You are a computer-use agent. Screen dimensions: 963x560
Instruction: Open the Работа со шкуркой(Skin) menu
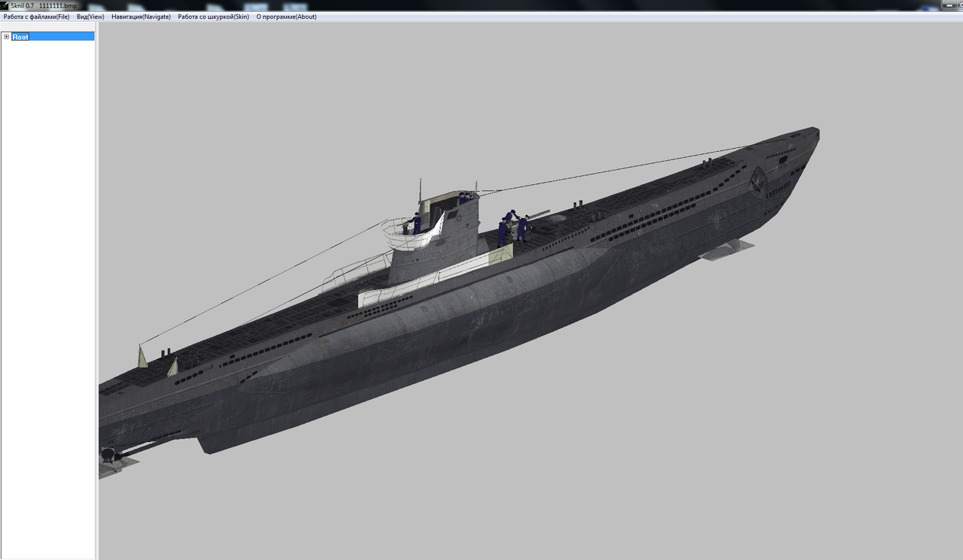point(213,17)
